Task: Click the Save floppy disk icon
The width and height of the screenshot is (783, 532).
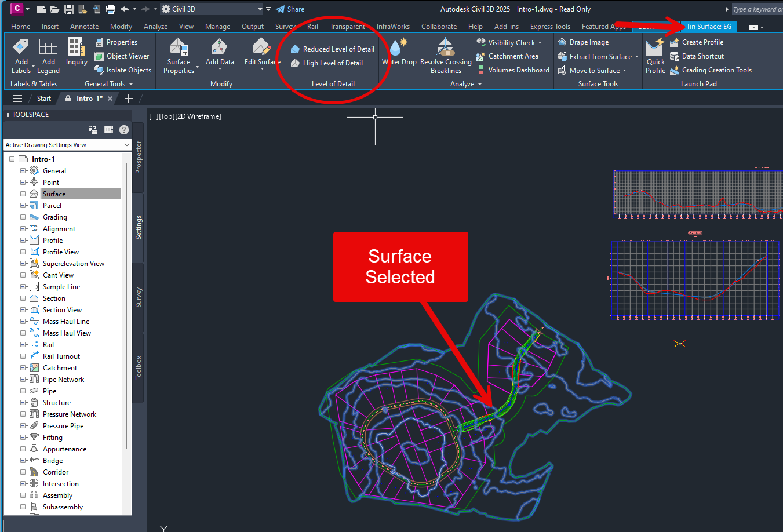Action: point(69,9)
